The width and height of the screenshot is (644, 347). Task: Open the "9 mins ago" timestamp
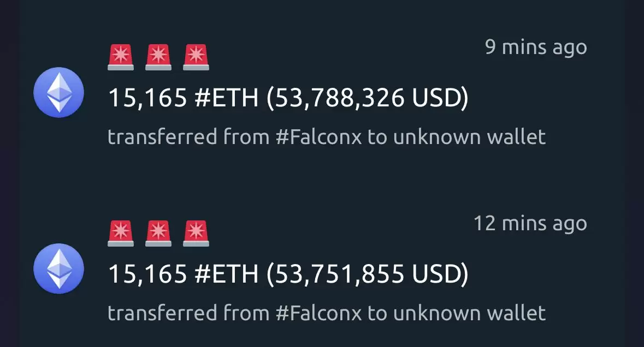[x=536, y=47]
